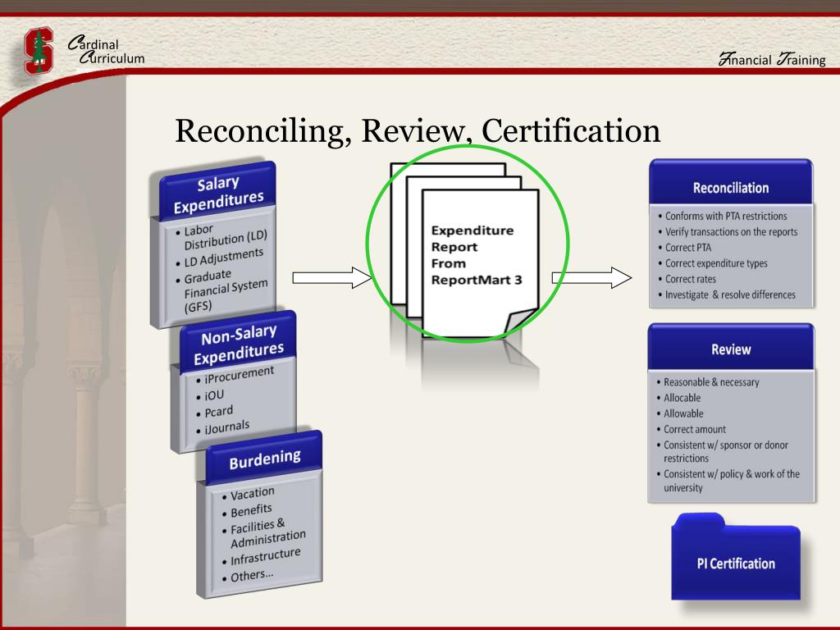Select Correct expenditure types bullet

point(713,263)
